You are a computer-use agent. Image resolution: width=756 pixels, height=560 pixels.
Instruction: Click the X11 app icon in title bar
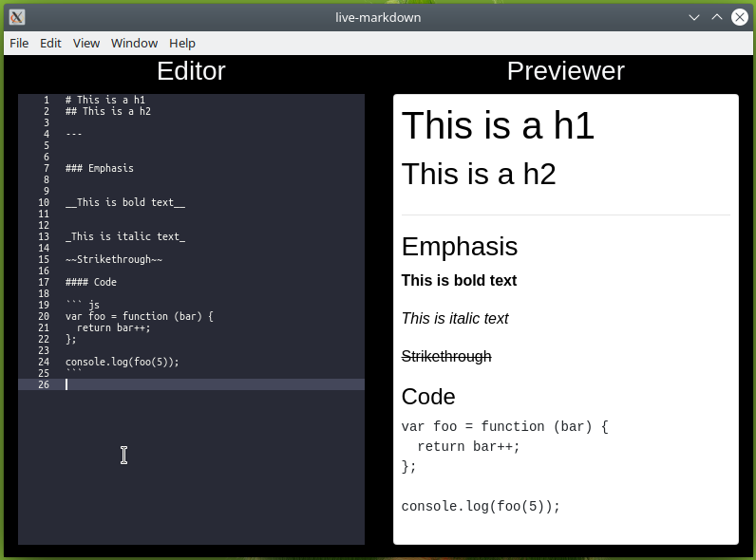(x=17, y=17)
